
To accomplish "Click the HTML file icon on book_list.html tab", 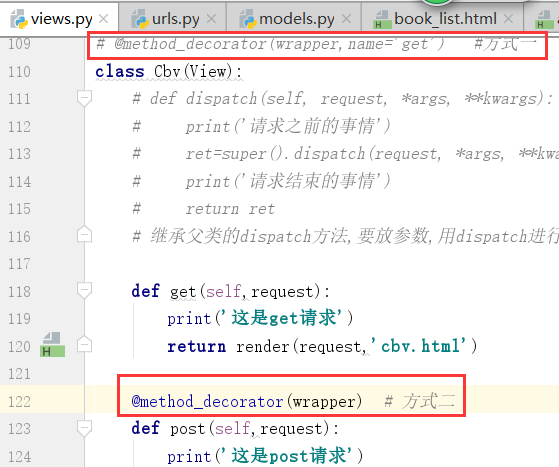I will (x=382, y=19).
